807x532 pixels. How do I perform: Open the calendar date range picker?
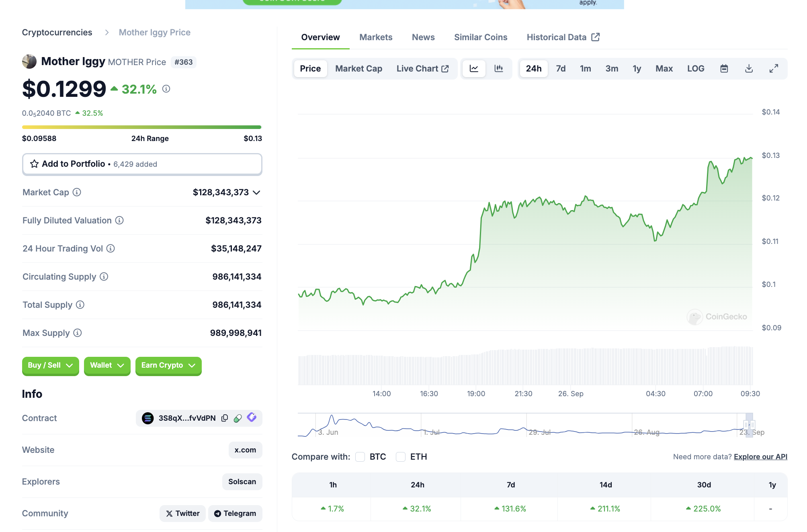[x=724, y=69]
